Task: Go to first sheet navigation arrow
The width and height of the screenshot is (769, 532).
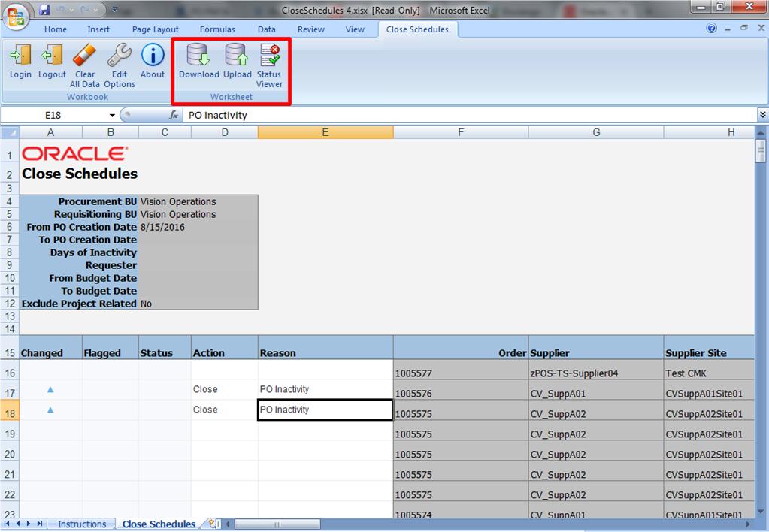Action: [7, 524]
